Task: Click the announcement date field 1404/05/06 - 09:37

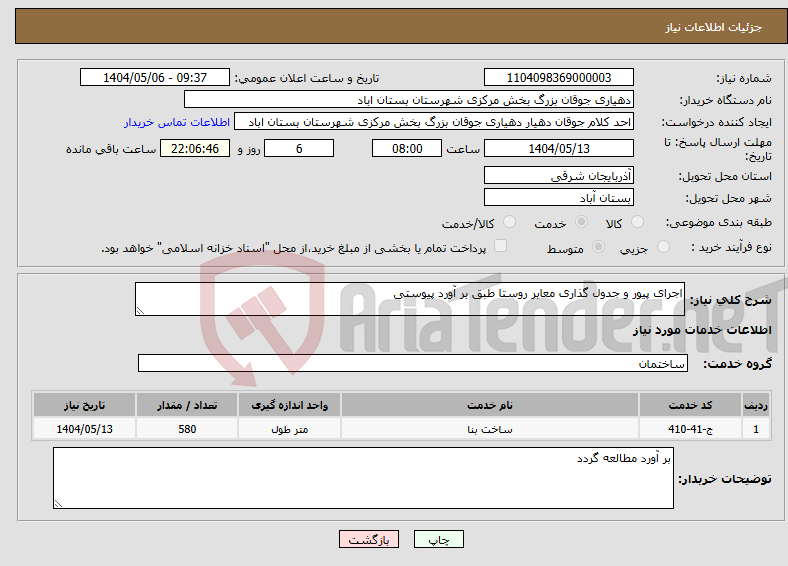Action: coord(155,77)
